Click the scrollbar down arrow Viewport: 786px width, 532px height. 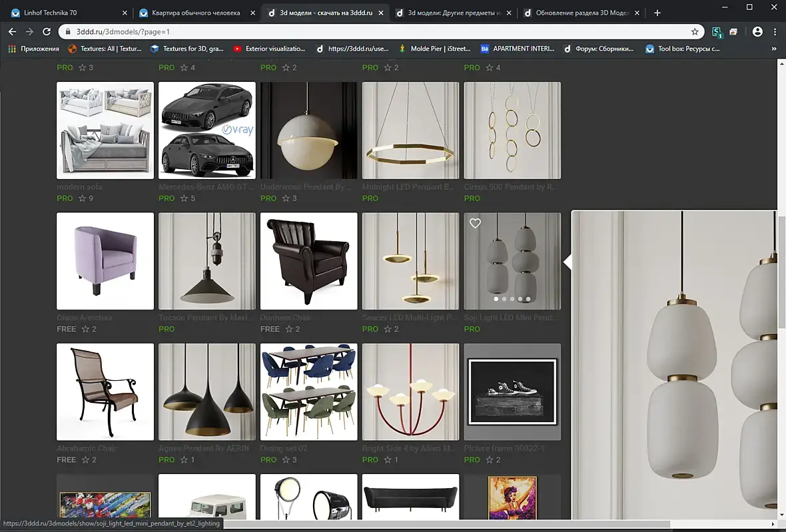[x=781, y=515]
